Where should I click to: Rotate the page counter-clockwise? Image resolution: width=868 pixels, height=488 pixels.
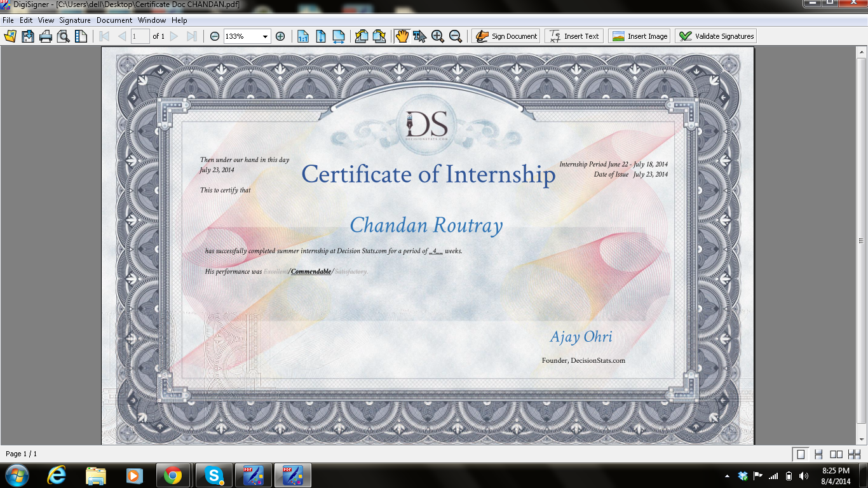click(x=362, y=36)
